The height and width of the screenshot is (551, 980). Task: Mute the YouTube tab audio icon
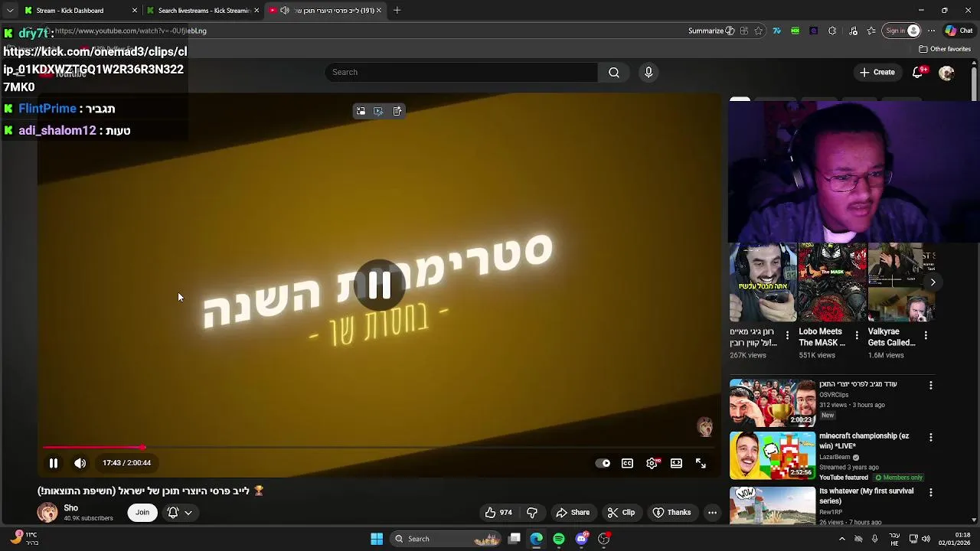click(285, 11)
